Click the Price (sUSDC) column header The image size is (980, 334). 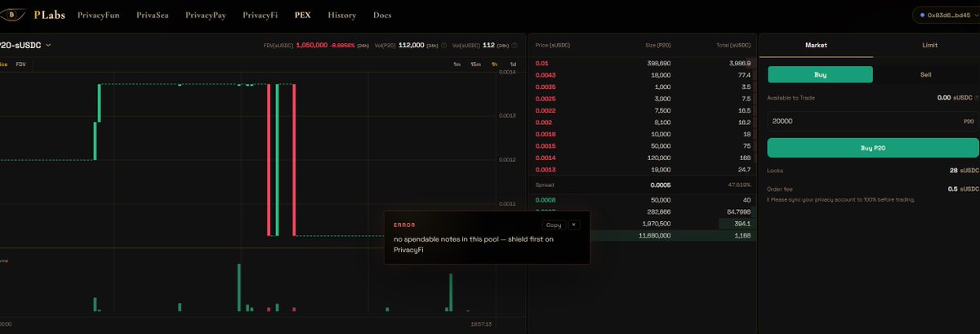pyautogui.click(x=553, y=46)
